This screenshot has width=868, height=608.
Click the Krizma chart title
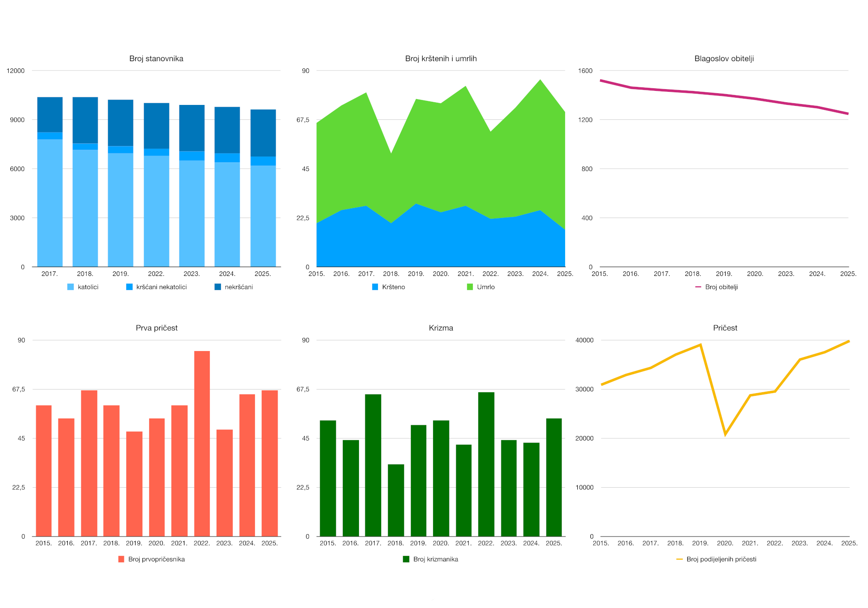pos(441,328)
